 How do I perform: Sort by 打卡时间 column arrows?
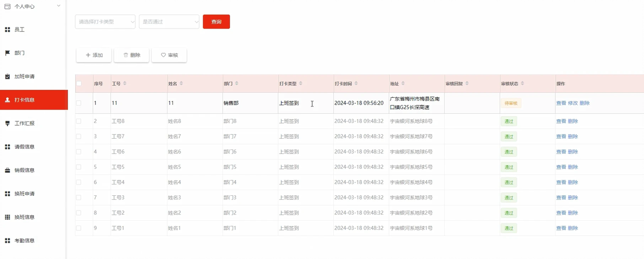(x=355, y=83)
